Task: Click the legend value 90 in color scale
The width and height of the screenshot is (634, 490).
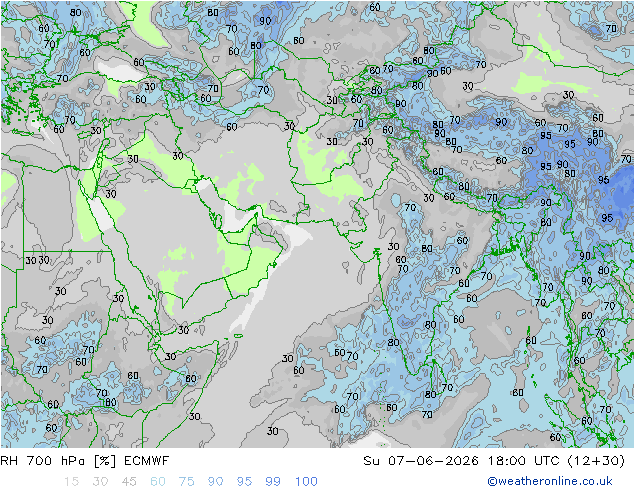Action: [x=215, y=481]
